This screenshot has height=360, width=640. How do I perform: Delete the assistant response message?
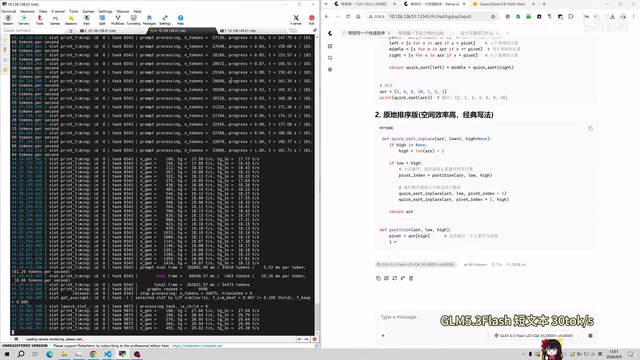[411, 278]
